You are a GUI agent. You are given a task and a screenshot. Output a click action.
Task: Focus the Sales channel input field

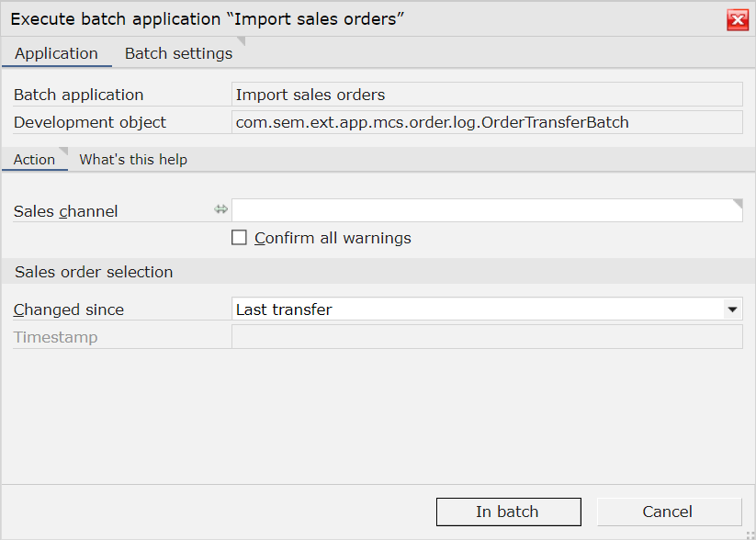pos(487,210)
